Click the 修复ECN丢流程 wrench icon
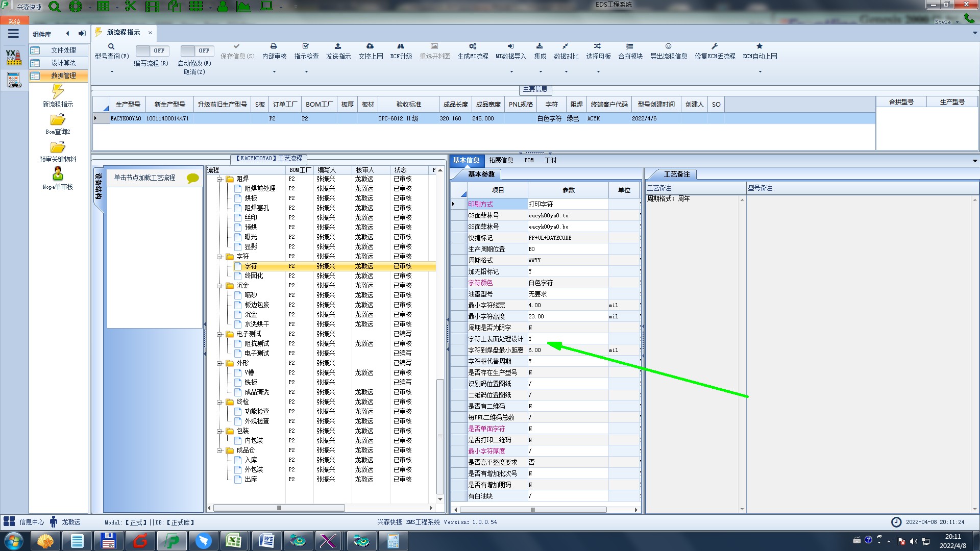Viewport: 980px width, 551px height. point(715,46)
